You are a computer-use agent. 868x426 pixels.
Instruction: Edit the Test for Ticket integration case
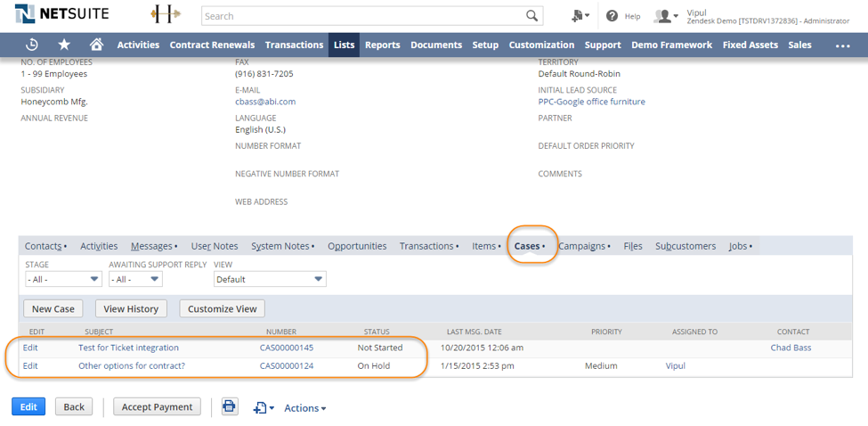click(30, 348)
